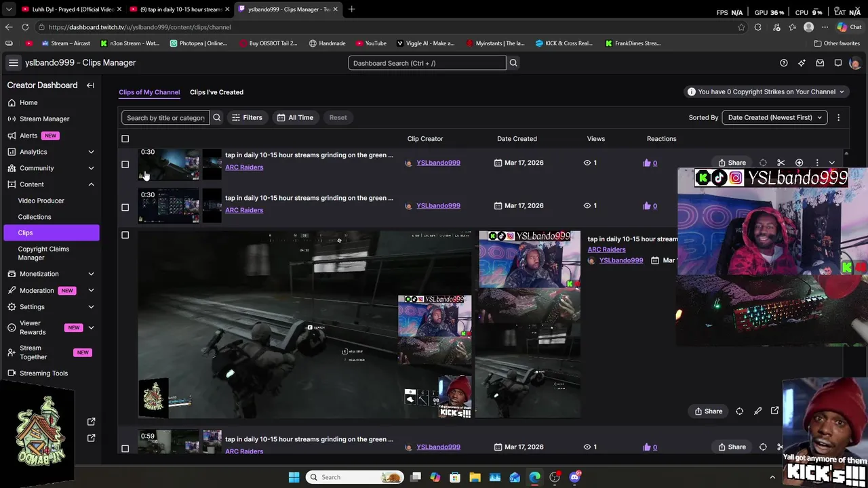Click the dashed circle icon in expanded clip panel
The image size is (868, 488).
pos(740,411)
